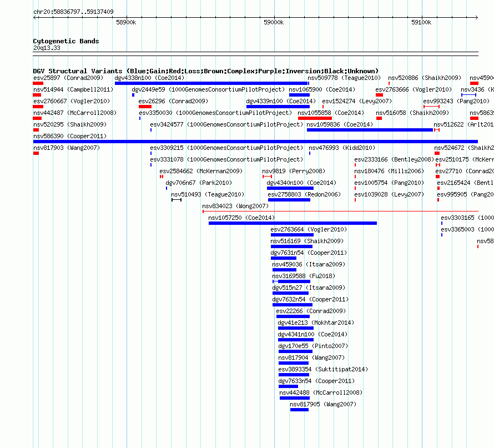Select the esv3893354 (Suktitipat2014) label

tap(323, 369)
